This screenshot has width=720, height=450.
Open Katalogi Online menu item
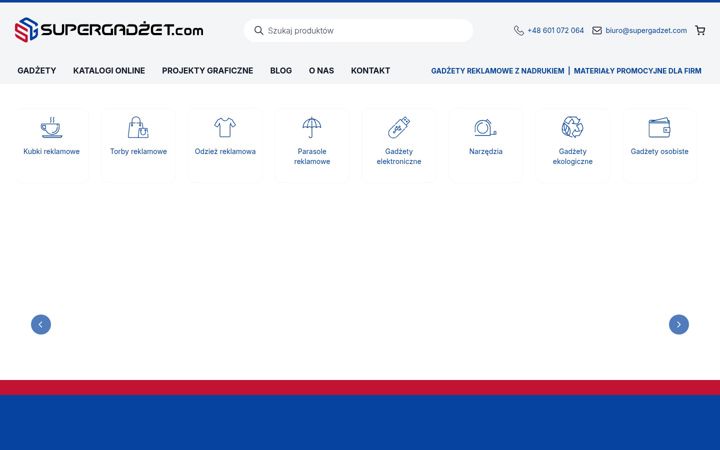coord(109,71)
